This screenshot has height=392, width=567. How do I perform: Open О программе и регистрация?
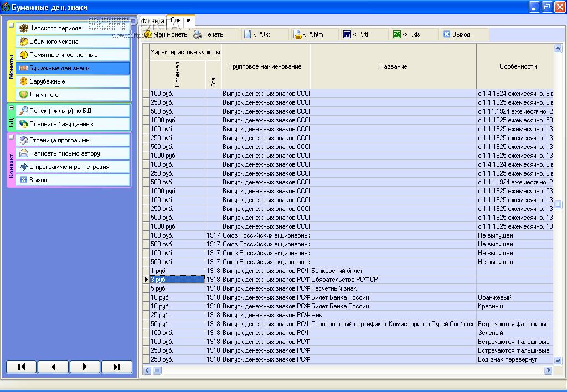(73, 167)
